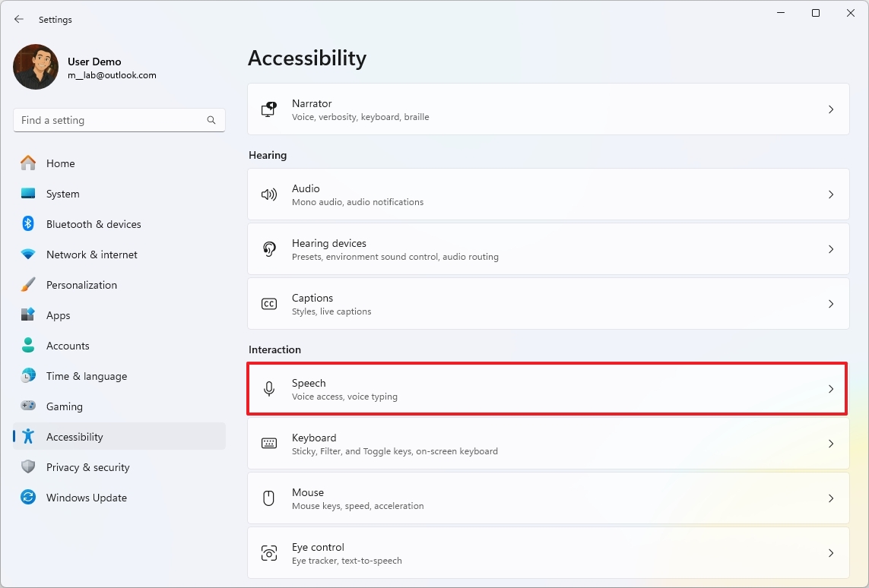
Task: Expand the Narrator row chevron
Action: (x=831, y=109)
